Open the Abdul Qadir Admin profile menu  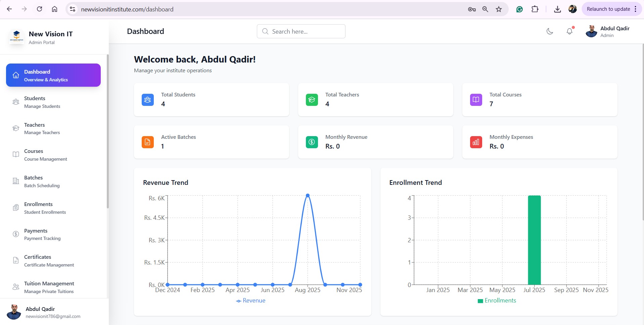point(608,31)
